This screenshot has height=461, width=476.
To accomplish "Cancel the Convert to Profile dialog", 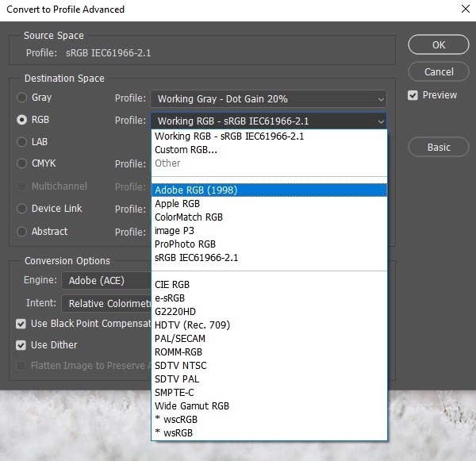I will coord(439,71).
